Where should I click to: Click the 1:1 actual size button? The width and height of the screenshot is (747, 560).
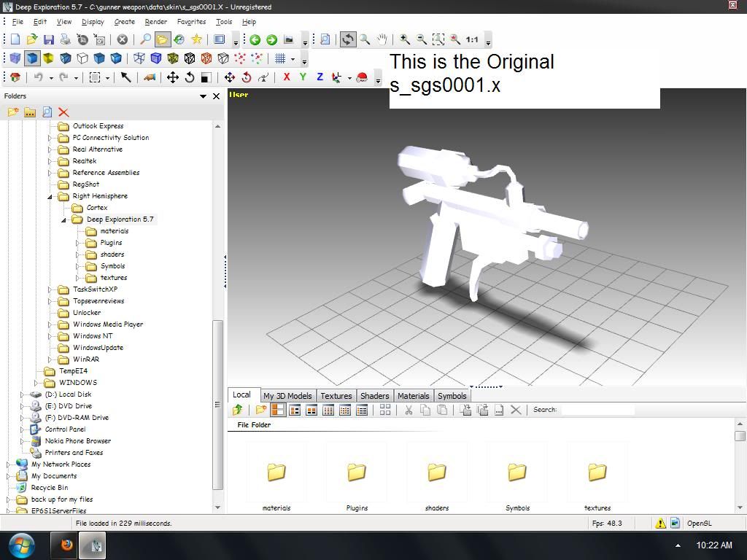(472, 39)
